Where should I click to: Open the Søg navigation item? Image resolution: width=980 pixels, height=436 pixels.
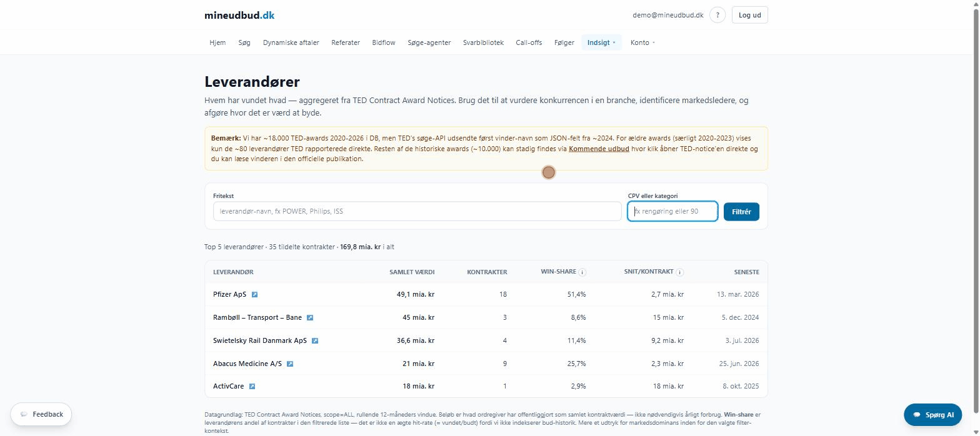[x=244, y=42]
